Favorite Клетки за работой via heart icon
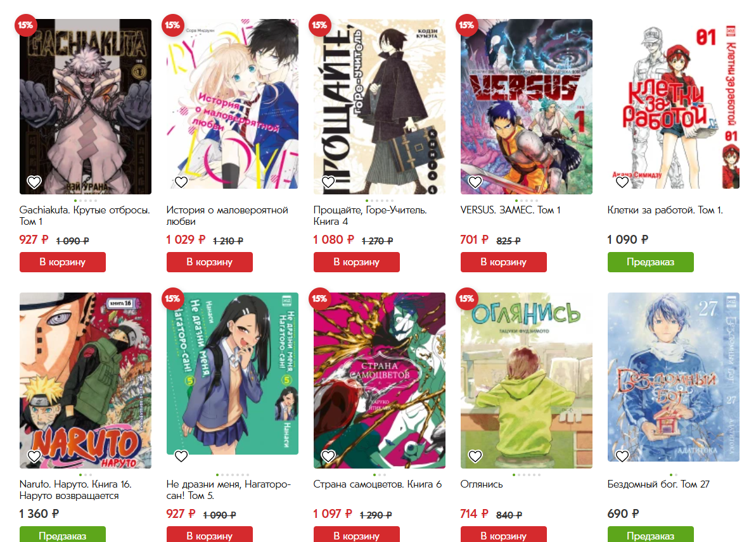756x542 pixels. click(x=622, y=182)
